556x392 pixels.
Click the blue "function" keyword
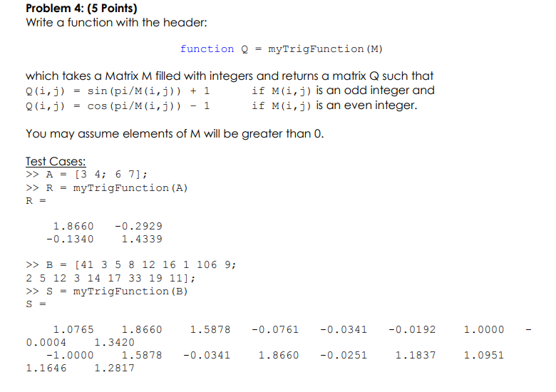pos(207,48)
